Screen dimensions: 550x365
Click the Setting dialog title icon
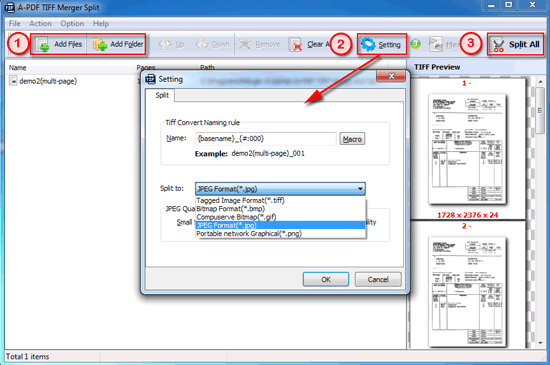150,79
